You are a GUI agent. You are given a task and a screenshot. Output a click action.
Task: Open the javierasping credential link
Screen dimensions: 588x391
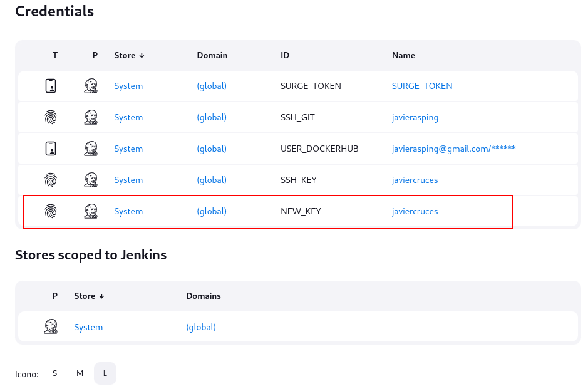click(415, 117)
